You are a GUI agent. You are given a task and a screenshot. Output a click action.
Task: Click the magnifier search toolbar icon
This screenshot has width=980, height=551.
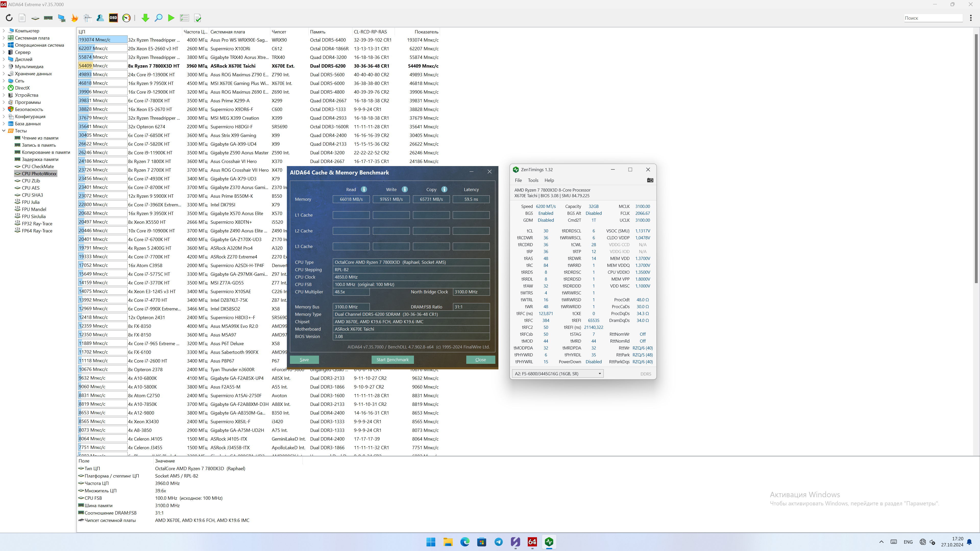click(159, 18)
